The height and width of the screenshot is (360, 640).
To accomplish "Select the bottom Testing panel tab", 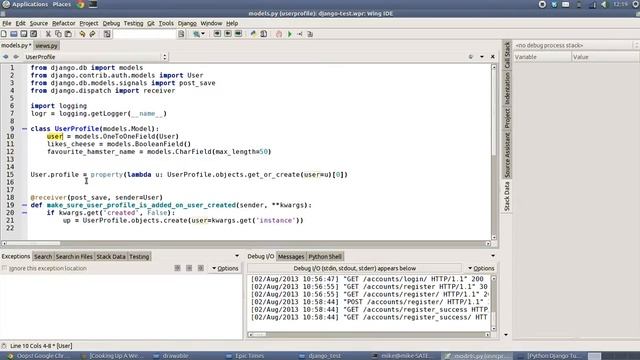I will 139,257.
